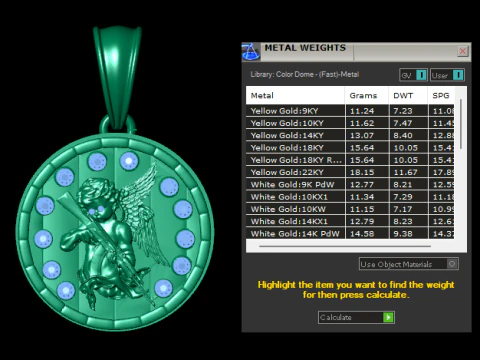Close the Metal Weights panel

(x=463, y=51)
